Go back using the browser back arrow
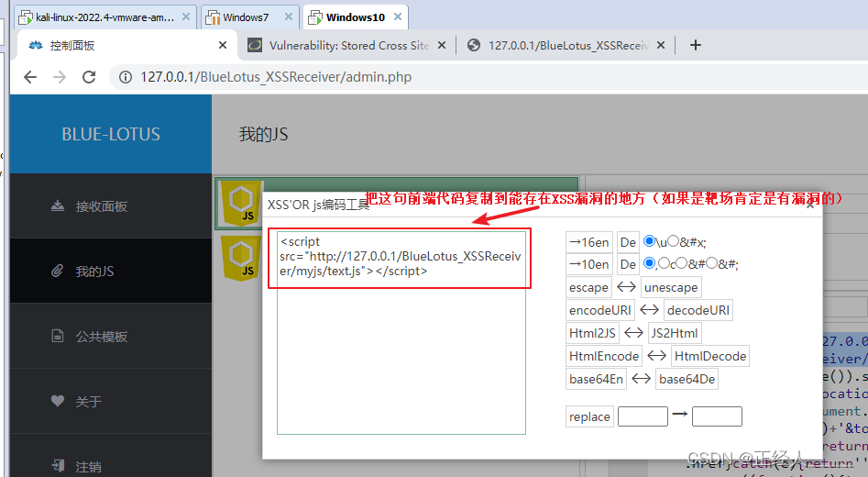 (x=30, y=77)
